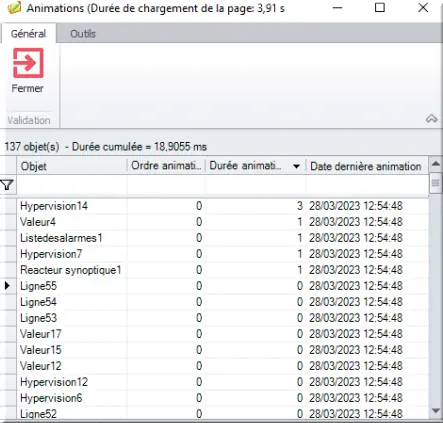Click the scrollbar down arrow
Screen dimensions: 443x423
coord(436,410)
